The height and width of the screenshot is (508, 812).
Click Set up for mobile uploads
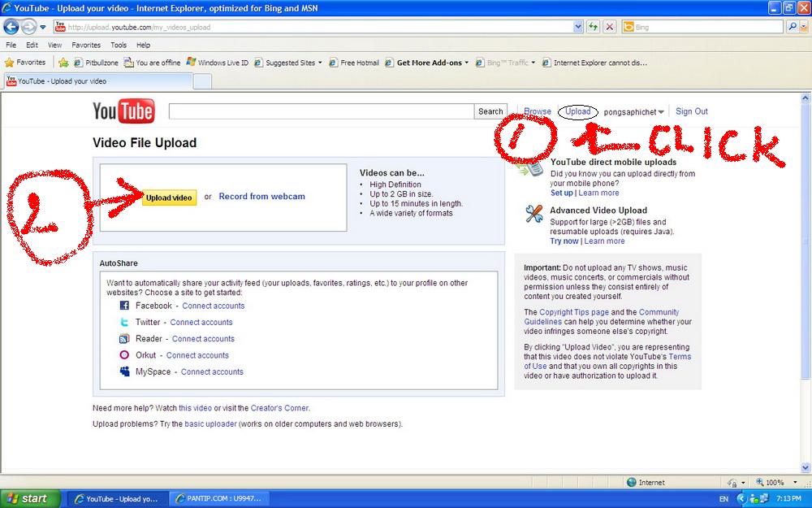coord(561,193)
